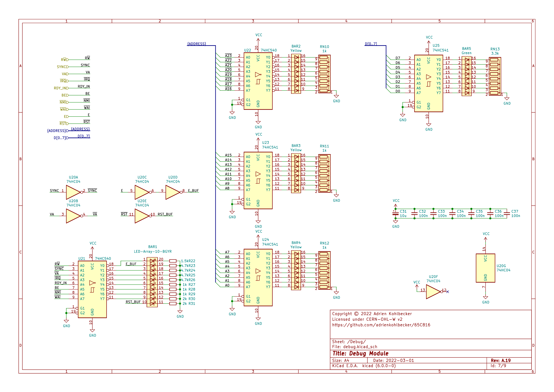
Task: Select the BAR4 Yellow LED bar
Action: click(296, 270)
